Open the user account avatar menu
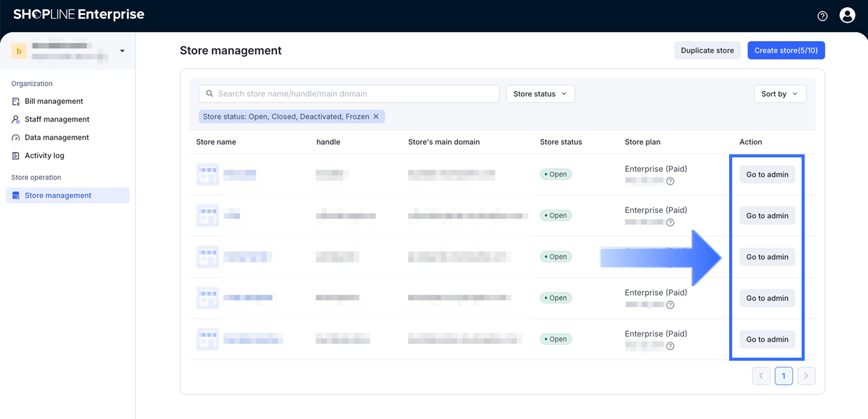Screen dimensions: 868x419 tap(847, 15)
